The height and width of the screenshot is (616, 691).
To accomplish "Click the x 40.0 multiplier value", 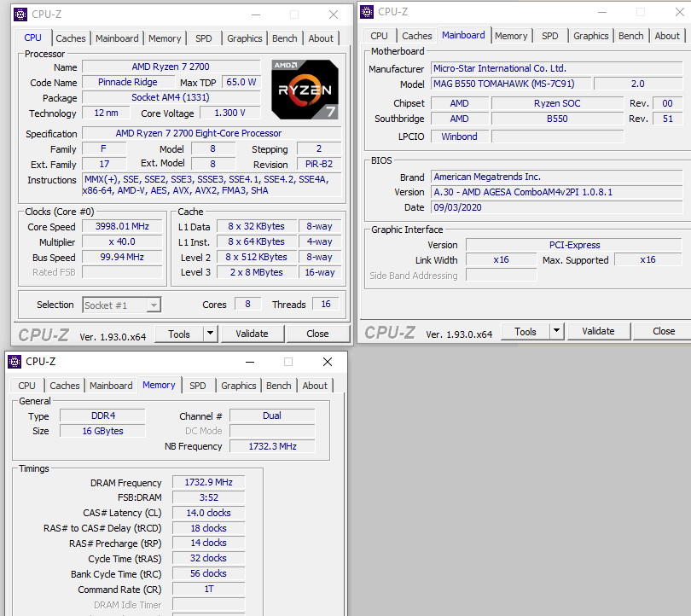I will click(122, 242).
